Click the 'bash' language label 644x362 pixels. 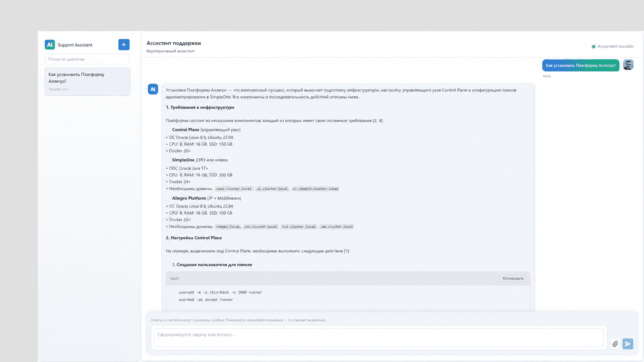coord(174,279)
